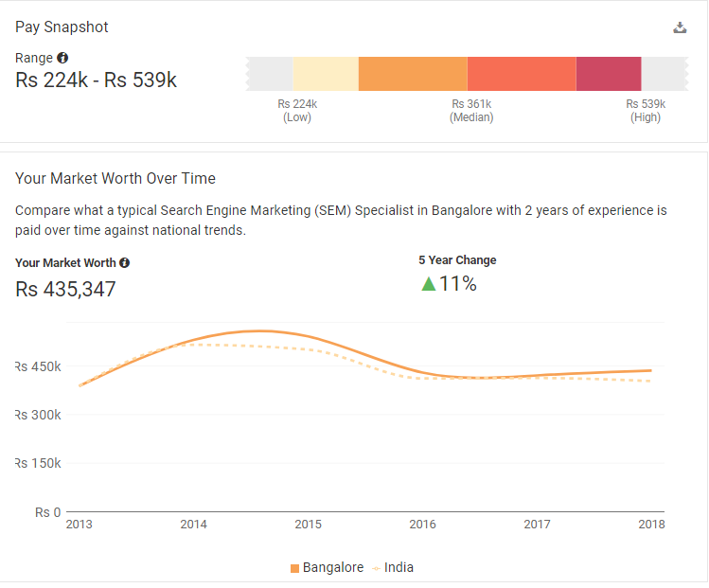Image resolution: width=709 pixels, height=588 pixels.
Task: Click the info icon beside Your Market Worth
Action: click(124, 263)
